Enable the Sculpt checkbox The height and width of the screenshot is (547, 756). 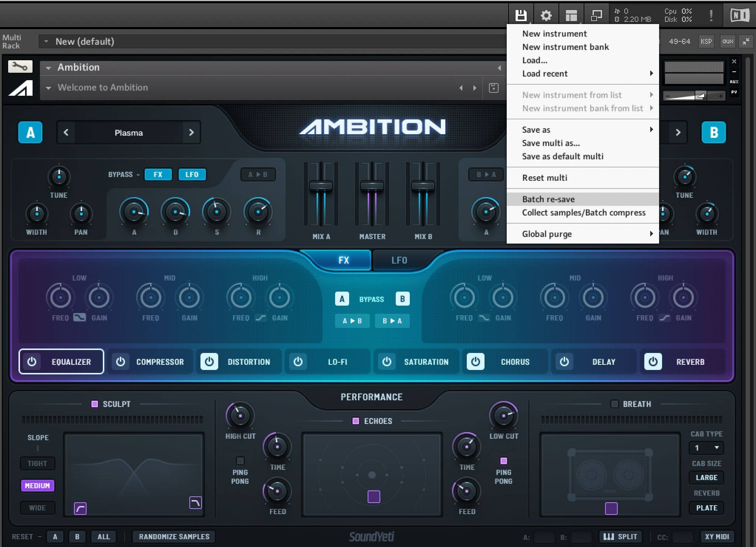coord(95,404)
